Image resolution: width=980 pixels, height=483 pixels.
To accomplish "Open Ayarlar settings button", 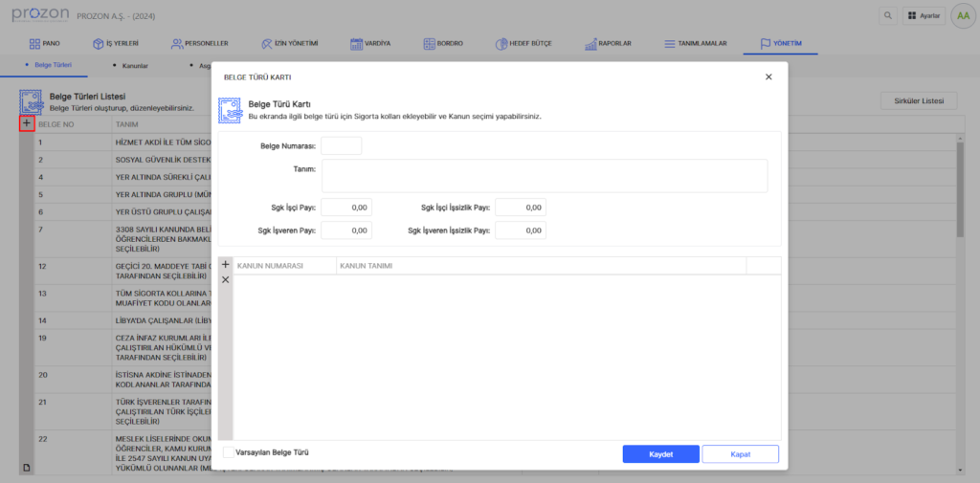I will tap(923, 16).
